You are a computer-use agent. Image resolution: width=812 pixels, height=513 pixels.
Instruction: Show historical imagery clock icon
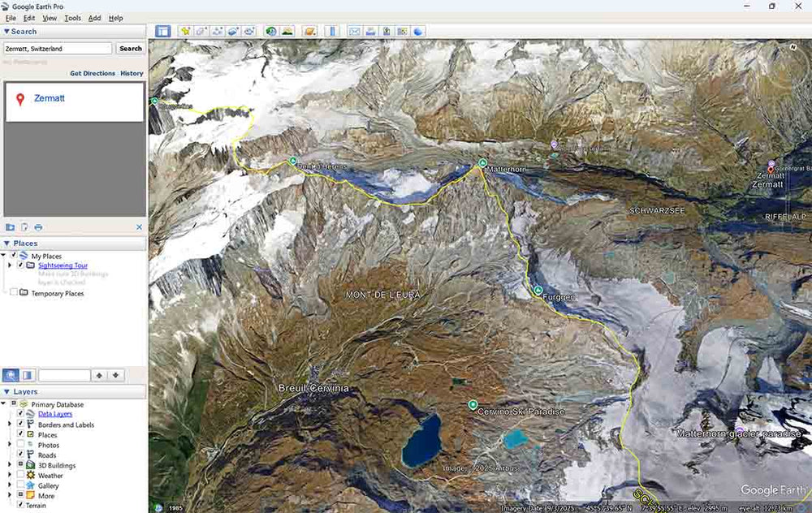click(x=271, y=31)
